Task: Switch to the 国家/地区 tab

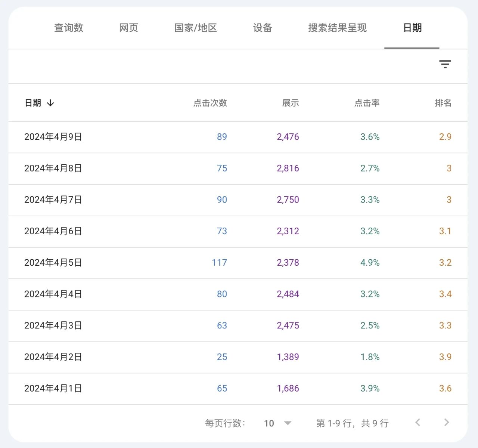Action: pyautogui.click(x=196, y=28)
